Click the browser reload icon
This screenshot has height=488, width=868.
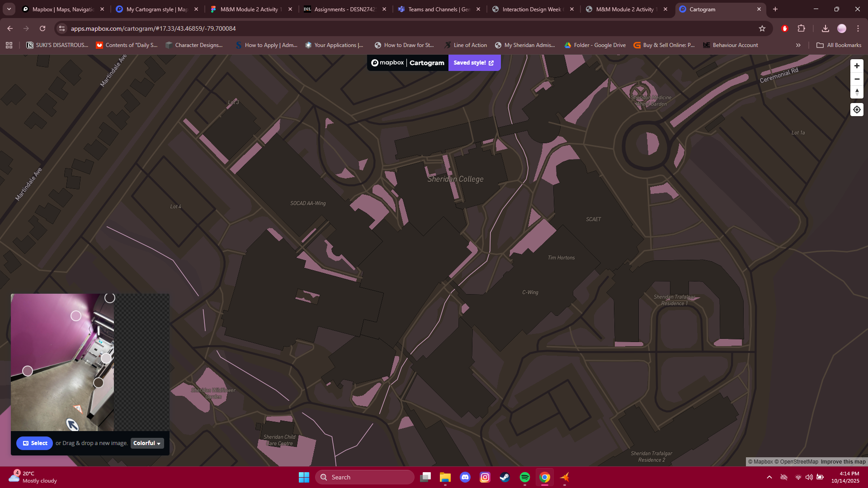42,28
